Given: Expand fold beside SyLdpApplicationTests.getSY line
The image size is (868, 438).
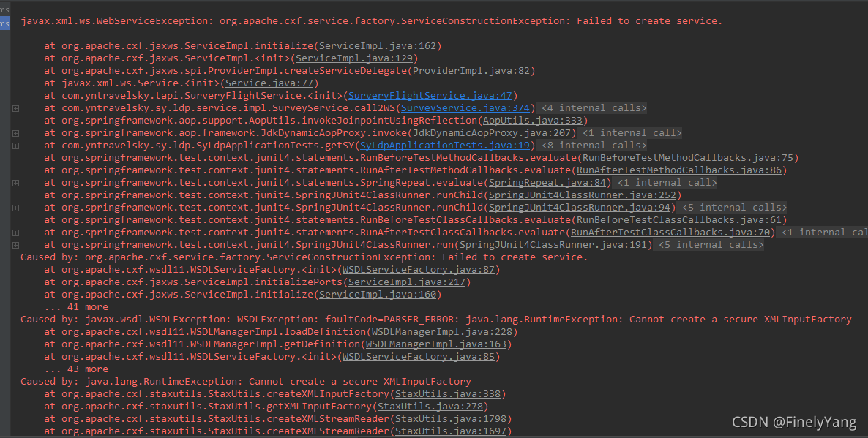Looking at the screenshot, I should coord(15,146).
